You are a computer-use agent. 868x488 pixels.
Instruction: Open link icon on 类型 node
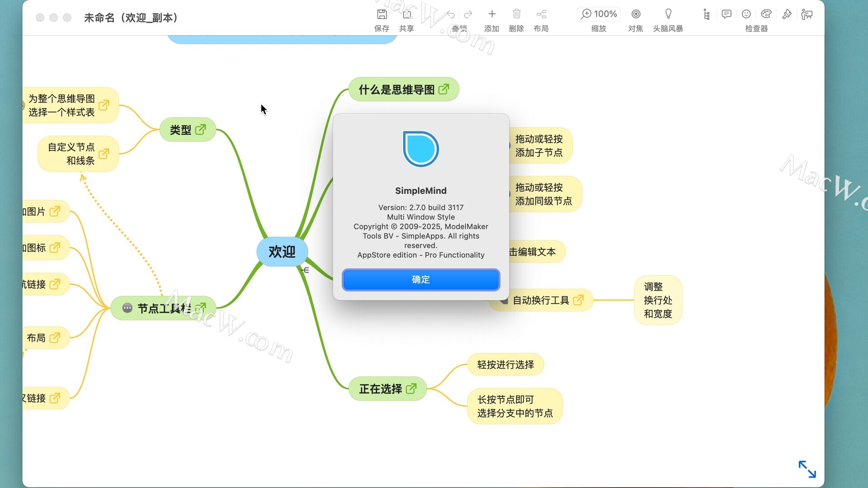[x=200, y=130]
